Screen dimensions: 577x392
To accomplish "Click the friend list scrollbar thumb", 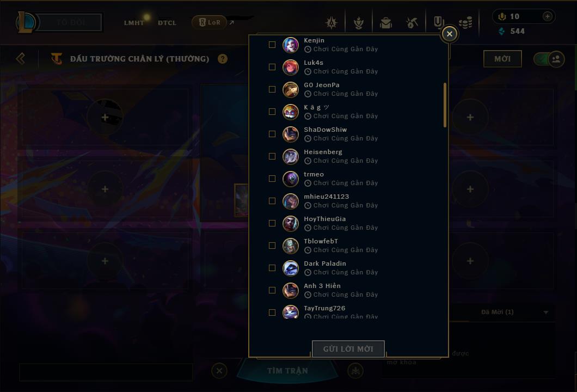I will click(x=445, y=105).
